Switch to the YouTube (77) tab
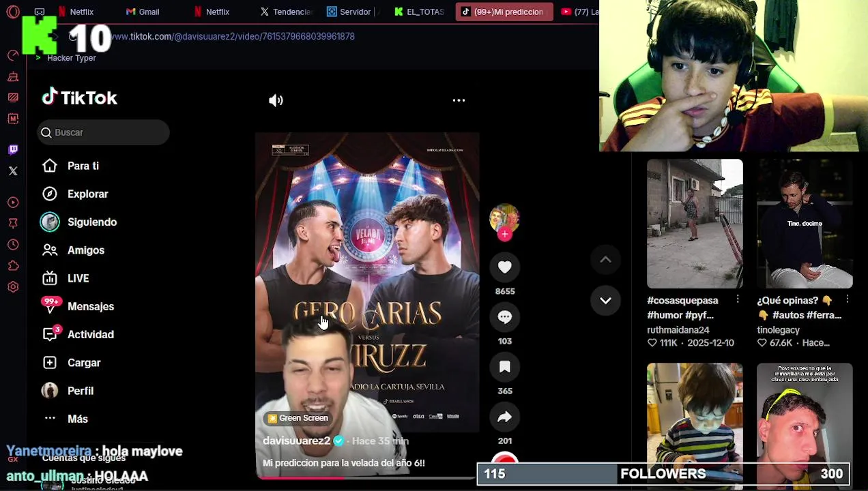This screenshot has height=491, width=868. 579,12
